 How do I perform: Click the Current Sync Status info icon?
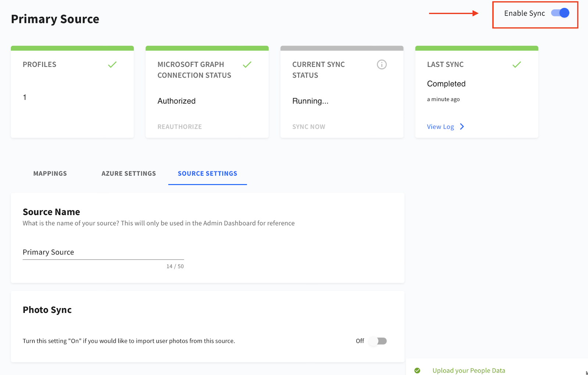382,65
